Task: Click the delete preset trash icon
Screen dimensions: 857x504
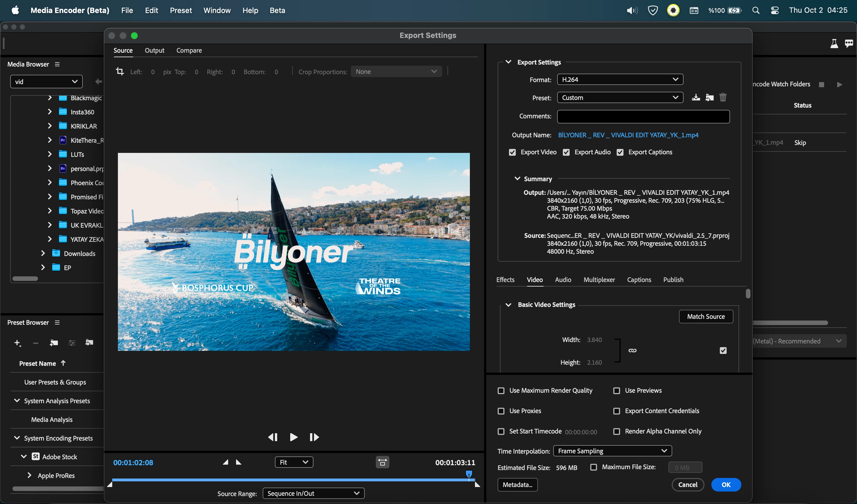Action: pos(723,97)
